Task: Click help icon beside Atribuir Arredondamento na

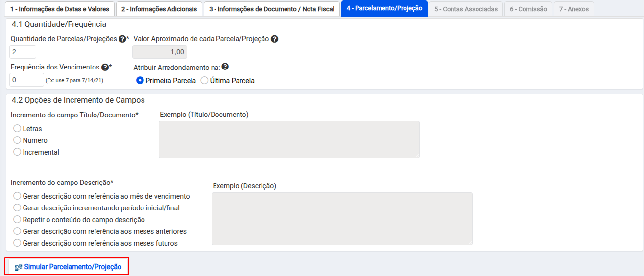Action: [225, 67]
